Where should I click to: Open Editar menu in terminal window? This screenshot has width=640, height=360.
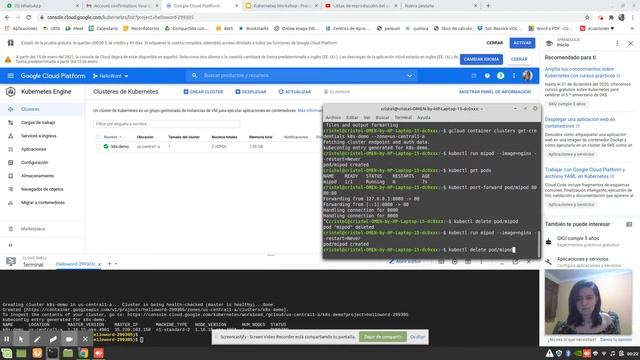click(352, 118)
